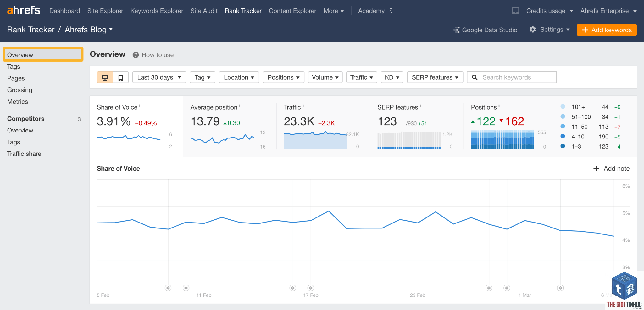Click the How to use question-mark icon
The height and width of the screenshot is (310, 644).
[136, 55]
